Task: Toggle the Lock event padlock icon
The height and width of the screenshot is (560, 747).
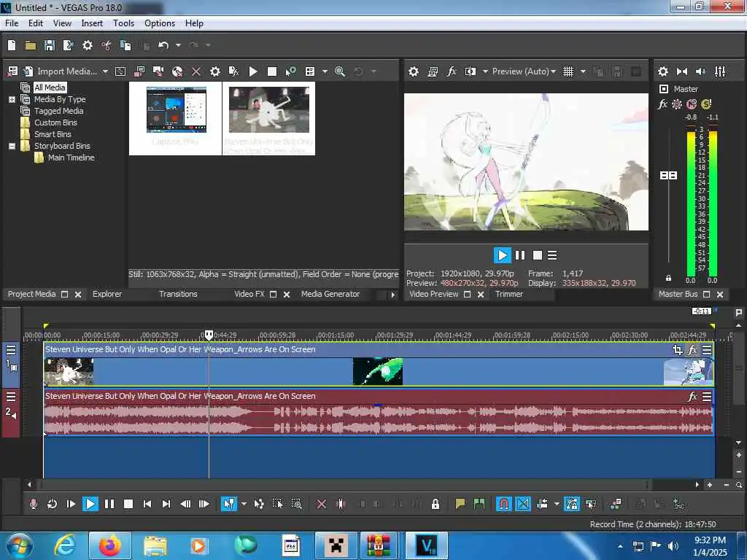Action: point(435,504)
